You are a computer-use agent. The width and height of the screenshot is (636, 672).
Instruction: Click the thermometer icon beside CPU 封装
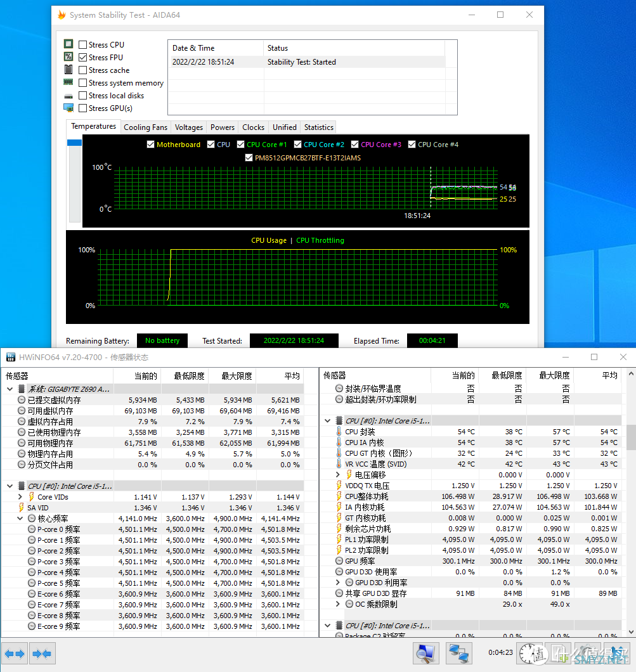coord(339,432)
